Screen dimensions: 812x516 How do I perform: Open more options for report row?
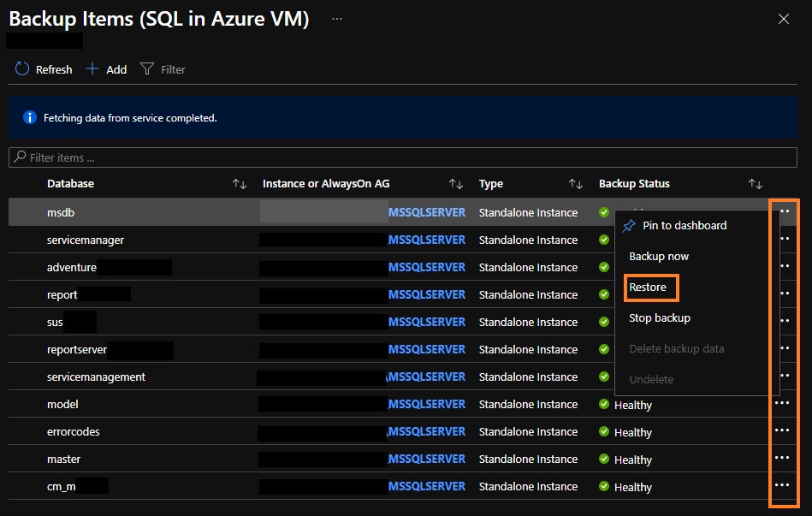pos(785,294)
